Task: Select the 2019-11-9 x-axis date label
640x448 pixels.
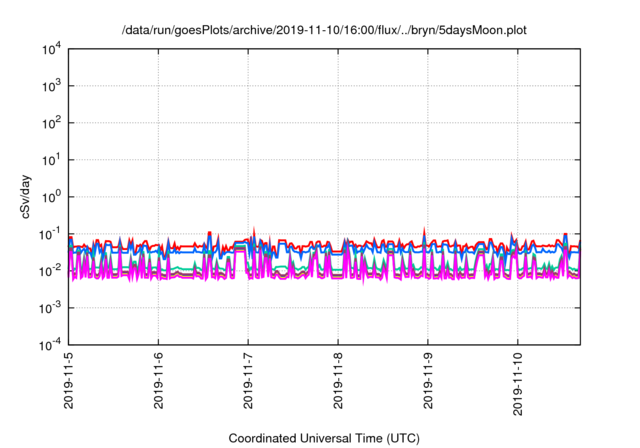Action: [428, 379]
